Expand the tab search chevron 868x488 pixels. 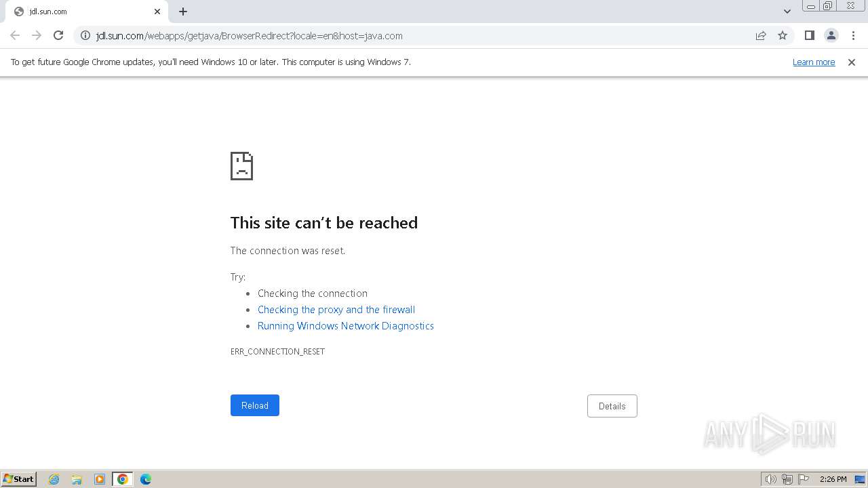pos(787,12)
